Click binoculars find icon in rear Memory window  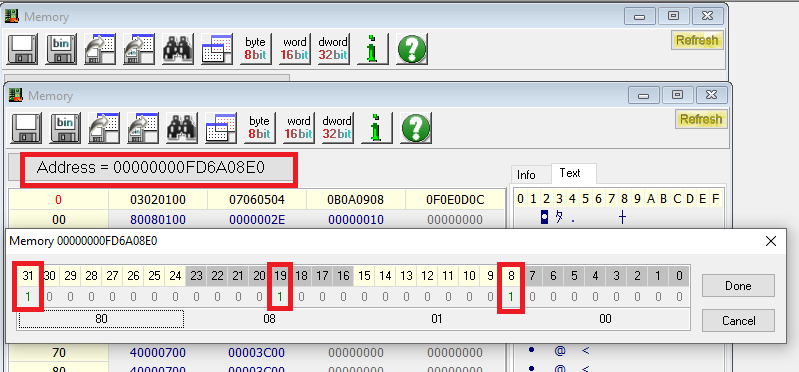[177, 49]
